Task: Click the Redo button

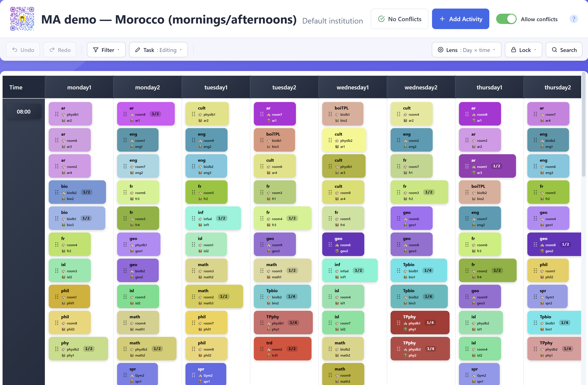Action: pos(60,50)
